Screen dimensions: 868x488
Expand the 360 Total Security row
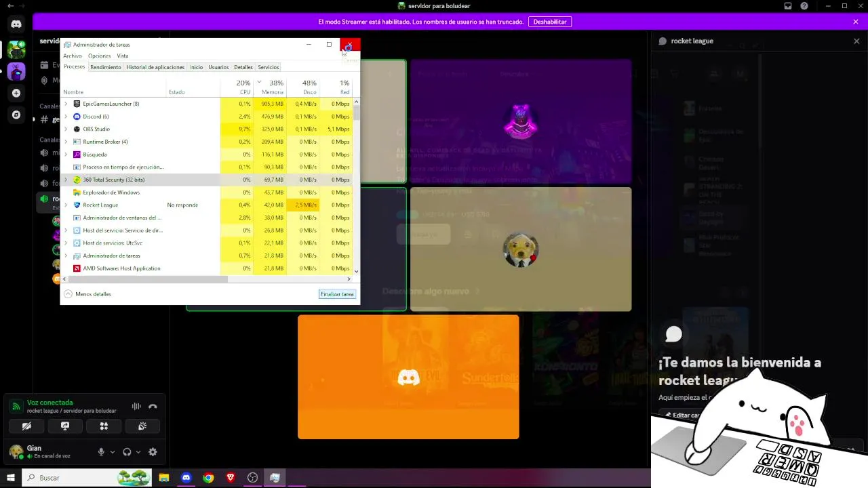66,180
